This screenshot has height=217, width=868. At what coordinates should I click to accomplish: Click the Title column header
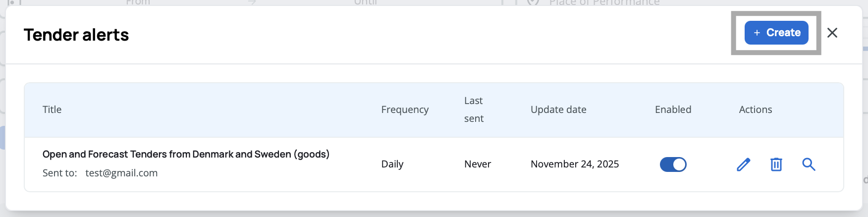click(x=52, y=109)
